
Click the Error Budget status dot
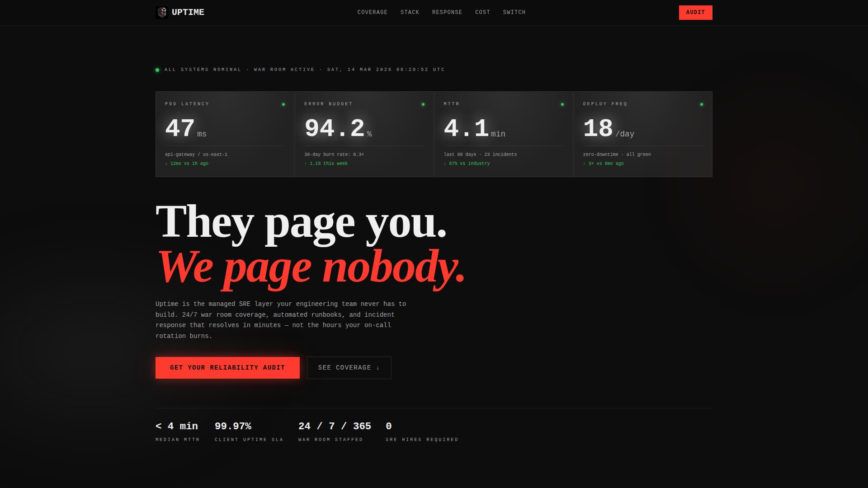(x=423, y=104)
